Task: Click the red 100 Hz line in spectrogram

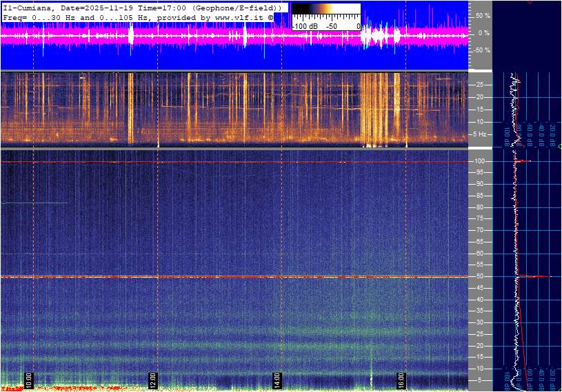Action: pos(234,162)
